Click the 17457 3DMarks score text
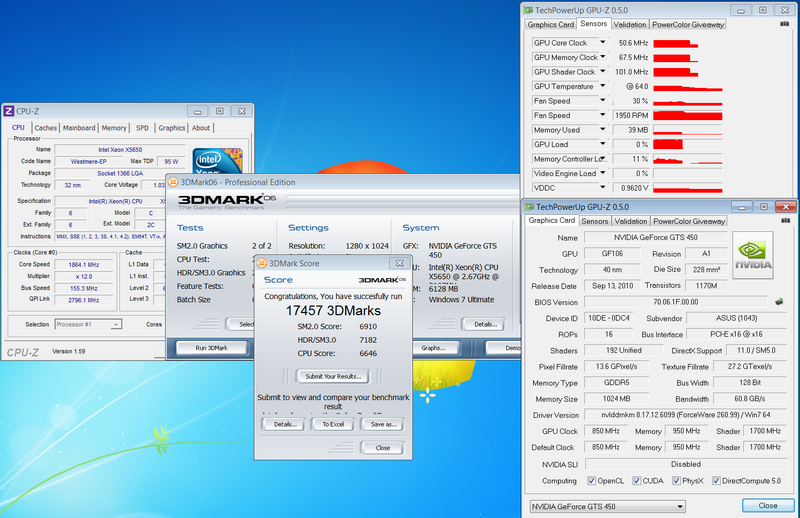This screenshot has width=800, height=518. (x=333, y=311)
